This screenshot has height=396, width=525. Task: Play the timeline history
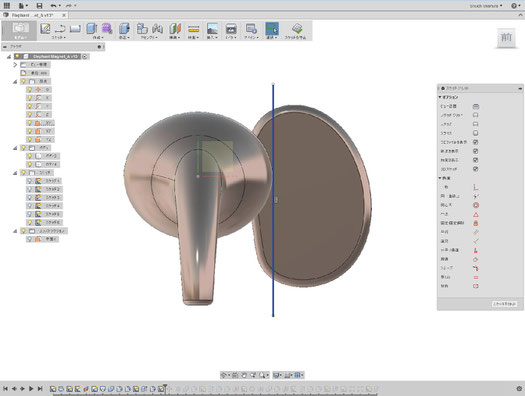31,389
